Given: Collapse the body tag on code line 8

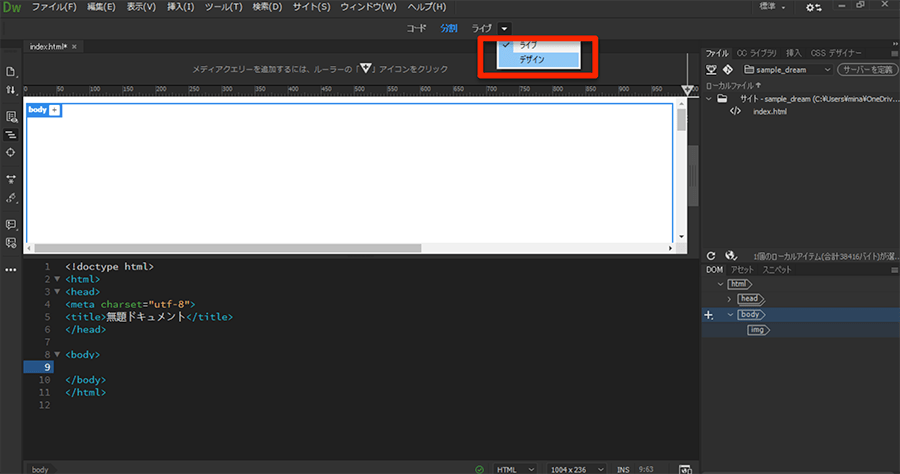Looking at the screenshot, I should (57, 355).
